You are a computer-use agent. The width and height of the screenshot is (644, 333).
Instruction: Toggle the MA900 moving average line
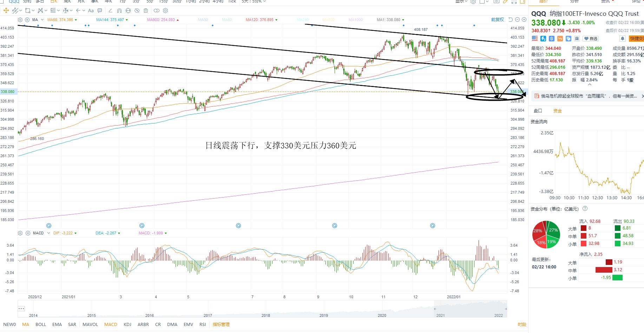pyautogui.click(x=163, y=20)
